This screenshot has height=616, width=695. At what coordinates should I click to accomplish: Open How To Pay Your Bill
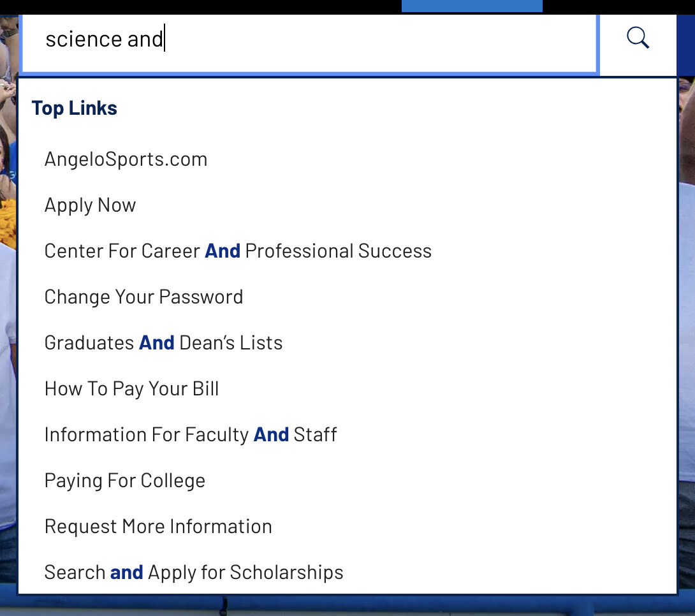(131, 388)
